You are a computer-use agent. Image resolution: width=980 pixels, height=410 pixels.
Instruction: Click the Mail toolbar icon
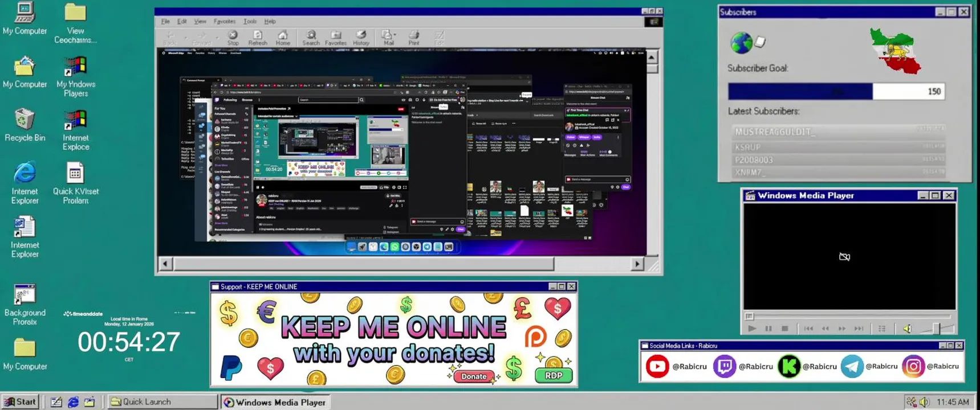388,38
